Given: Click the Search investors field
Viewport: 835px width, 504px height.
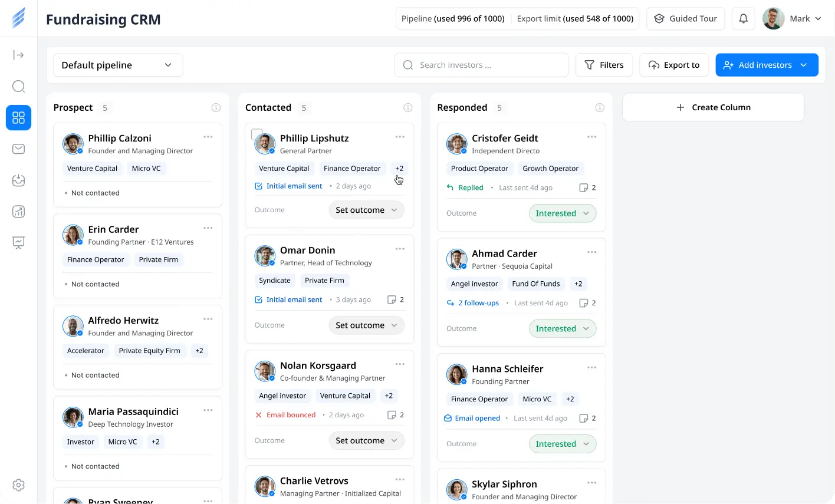Looking at the screenshot, I should point(481,65).
